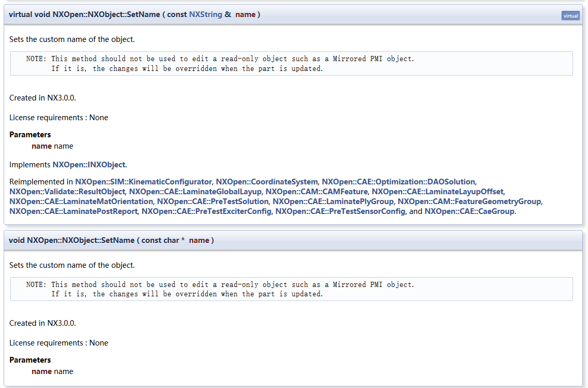Click the virtual badge on the SetName header
This screenshot has width=588, height=388.
click(x=570, y=16)
